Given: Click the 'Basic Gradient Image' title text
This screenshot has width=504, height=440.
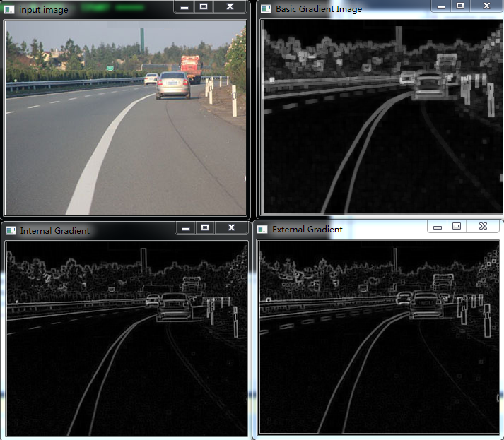Looking at the screenshot, I should click(319, 9).
